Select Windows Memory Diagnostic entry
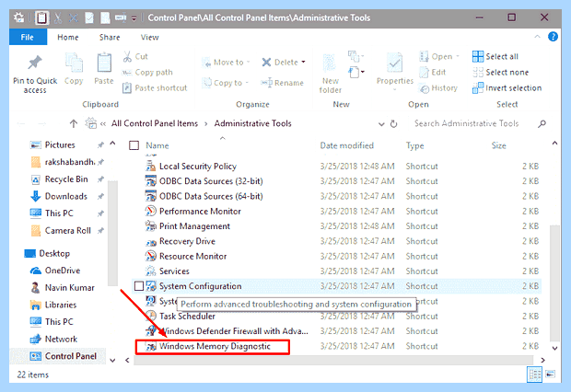This screenshot has height=392, width=571. tap(213, 346)
